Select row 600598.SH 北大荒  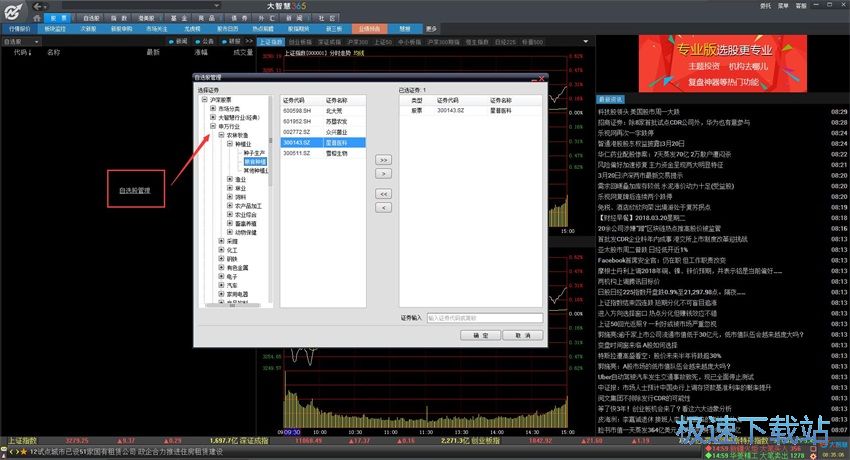pyautogui.click(x=323, y=111)
